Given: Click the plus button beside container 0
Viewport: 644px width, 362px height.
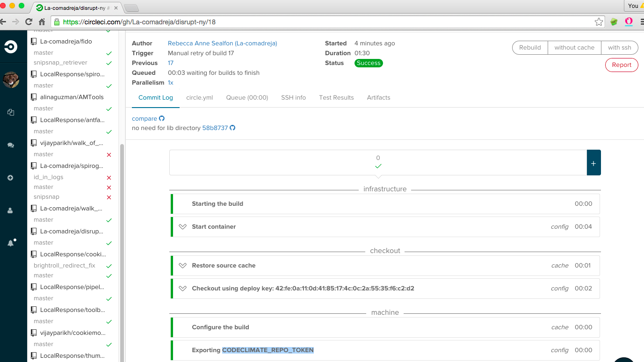Looking at the screenshot, I should [x=593, y=163].
